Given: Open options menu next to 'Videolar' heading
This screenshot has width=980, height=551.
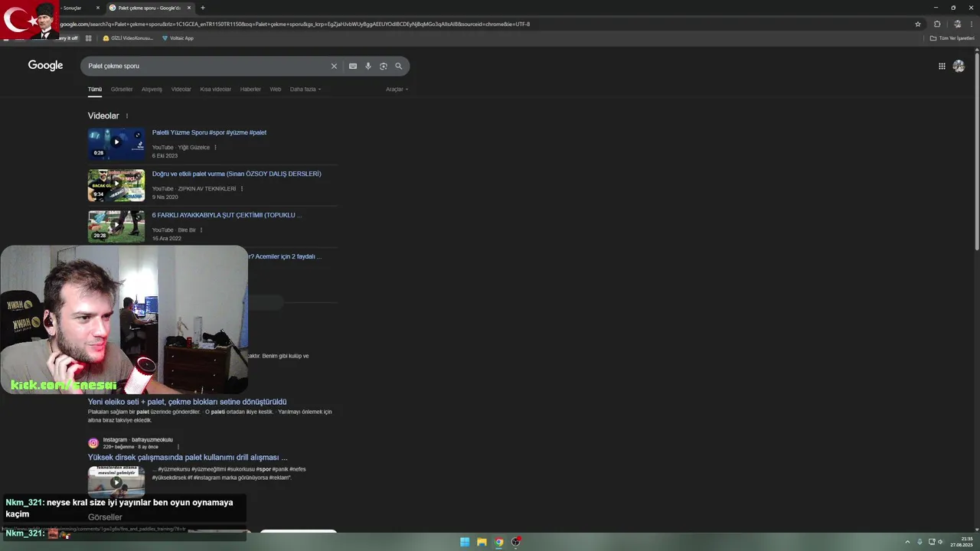Looking at the screenshot, I should (x=127, y=116).
